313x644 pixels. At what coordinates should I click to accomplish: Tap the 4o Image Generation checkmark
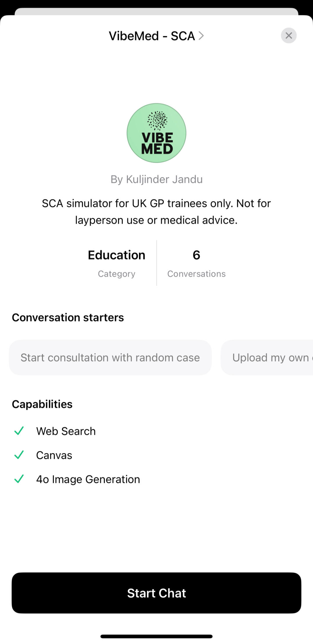19,479
